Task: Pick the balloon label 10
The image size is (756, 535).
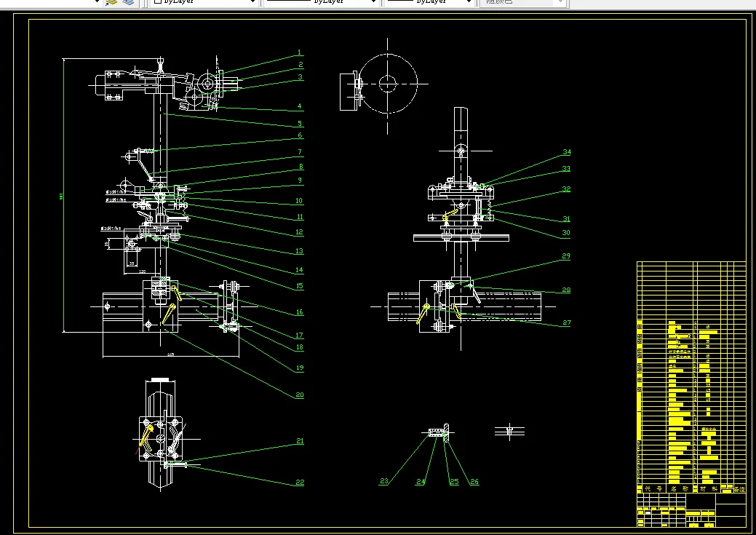Action: (299, 201)
